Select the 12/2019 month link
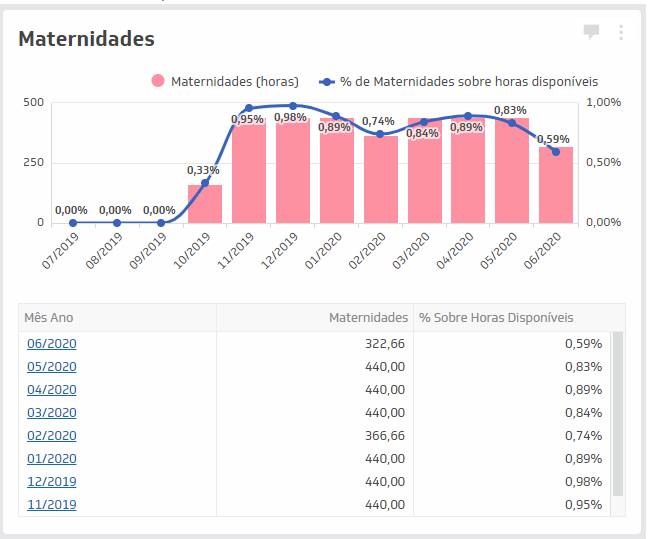This screenshot has height=539, width=648. tap(52, 481)
